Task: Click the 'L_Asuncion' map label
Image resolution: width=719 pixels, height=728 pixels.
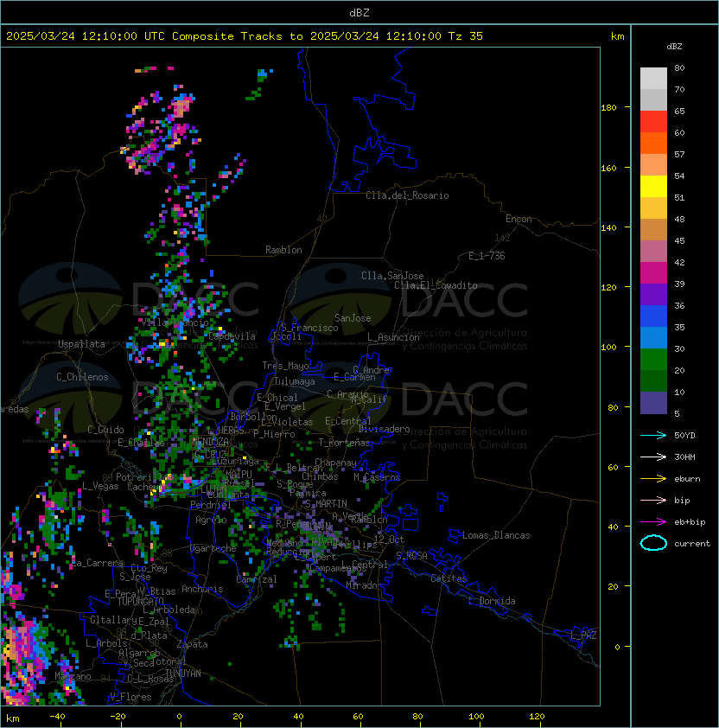Action: tap(393, 337)
